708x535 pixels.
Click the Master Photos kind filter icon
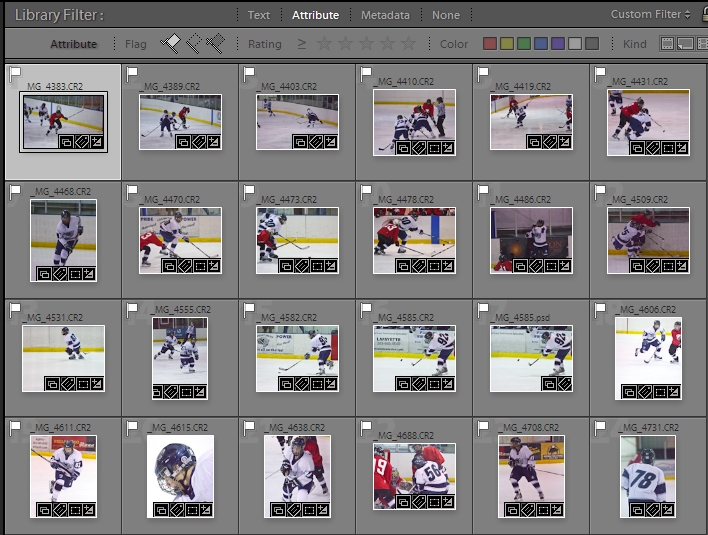(x=668, y=44)
